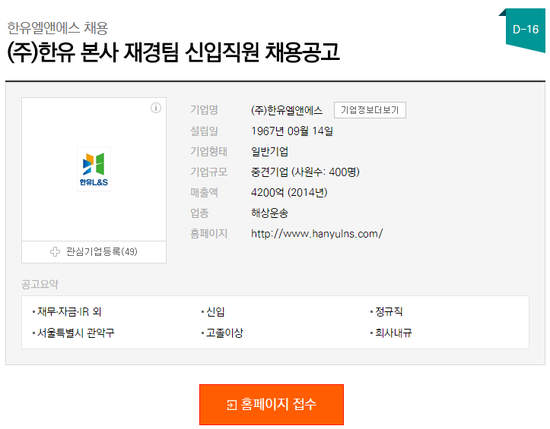Click summary item 재무·자금·IR 외
This screenshot has height=429, width=550.
(69, 311)
